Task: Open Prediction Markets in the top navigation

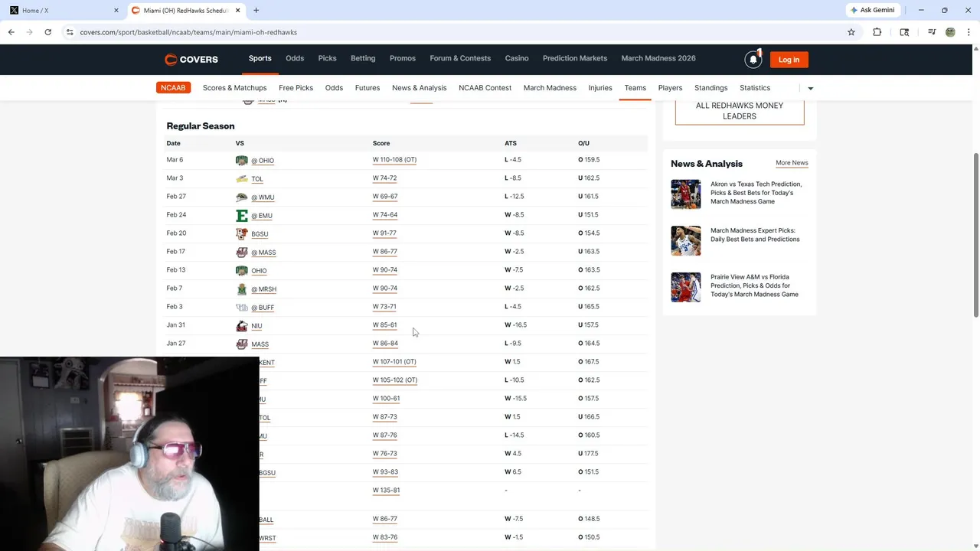Action: click(x=575, y=58)
